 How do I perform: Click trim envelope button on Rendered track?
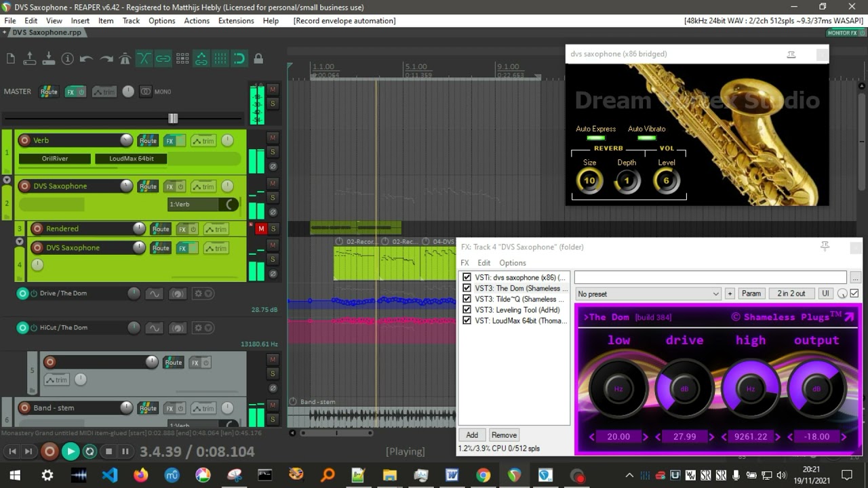[x=217, y=229]
